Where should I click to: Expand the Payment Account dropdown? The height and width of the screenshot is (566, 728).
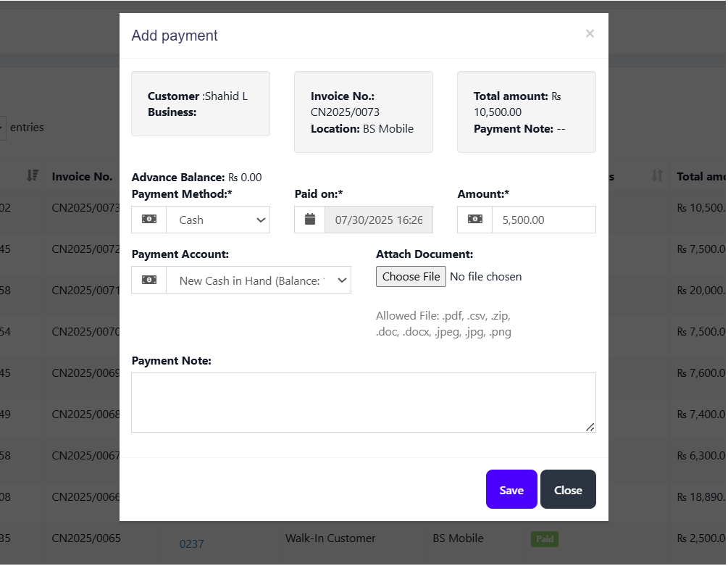point(259,280)
